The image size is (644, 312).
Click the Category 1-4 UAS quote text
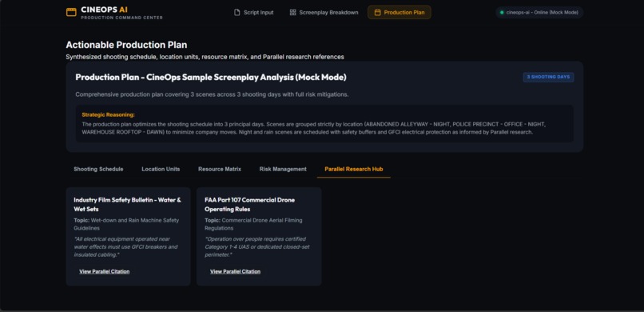[x=257, y=246]
